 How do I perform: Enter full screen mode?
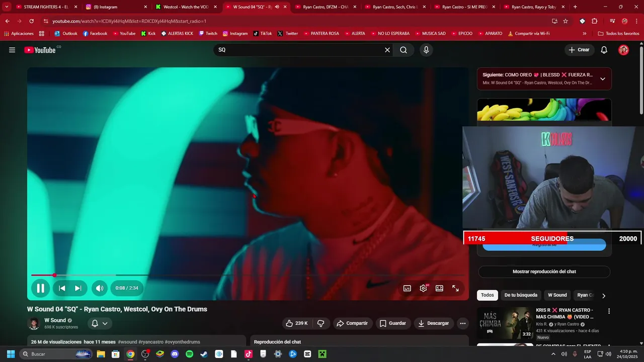(x=455, y=288)
